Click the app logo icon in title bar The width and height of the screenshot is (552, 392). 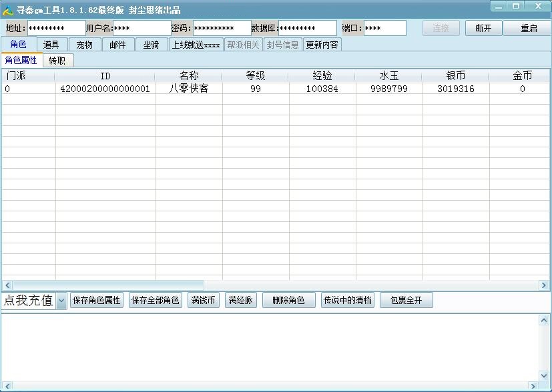(8, 9)
